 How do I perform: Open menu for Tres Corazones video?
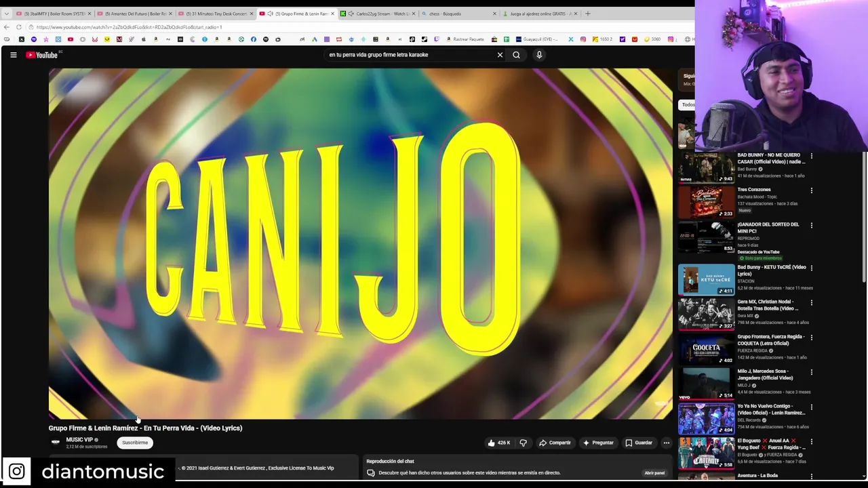(x=811, y=190)
